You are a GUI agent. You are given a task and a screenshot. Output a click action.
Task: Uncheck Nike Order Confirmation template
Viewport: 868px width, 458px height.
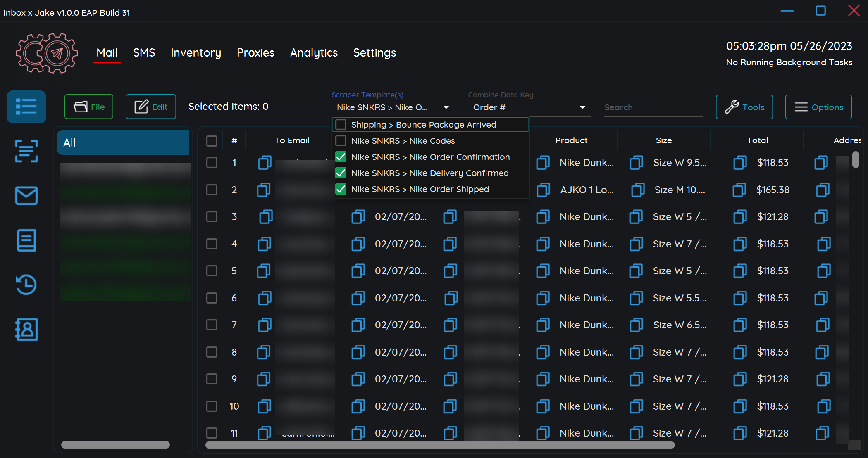tap(341, 157)
